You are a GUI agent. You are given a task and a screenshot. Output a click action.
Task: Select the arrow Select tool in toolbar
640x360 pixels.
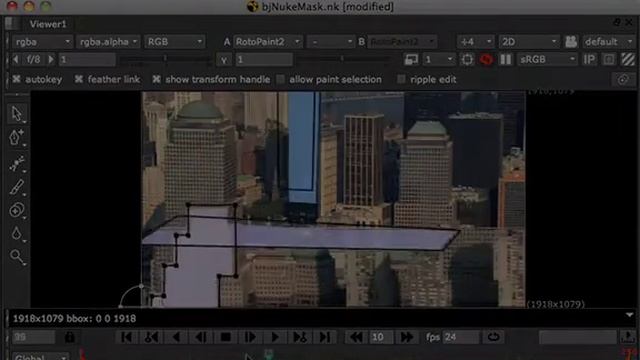[x=16, y=114]
